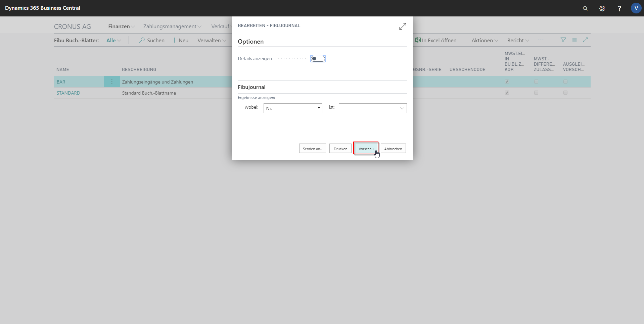
Task: Open the help question mark icon
Action: click(619, 8)
